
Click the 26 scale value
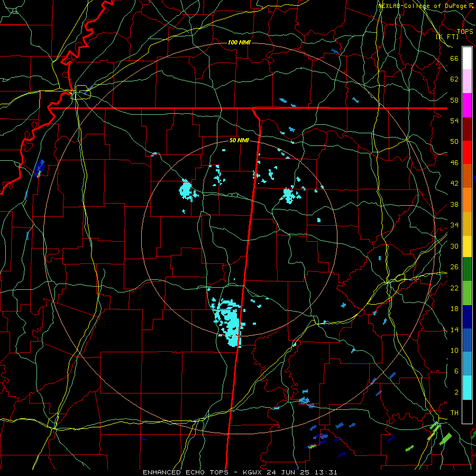454,267
